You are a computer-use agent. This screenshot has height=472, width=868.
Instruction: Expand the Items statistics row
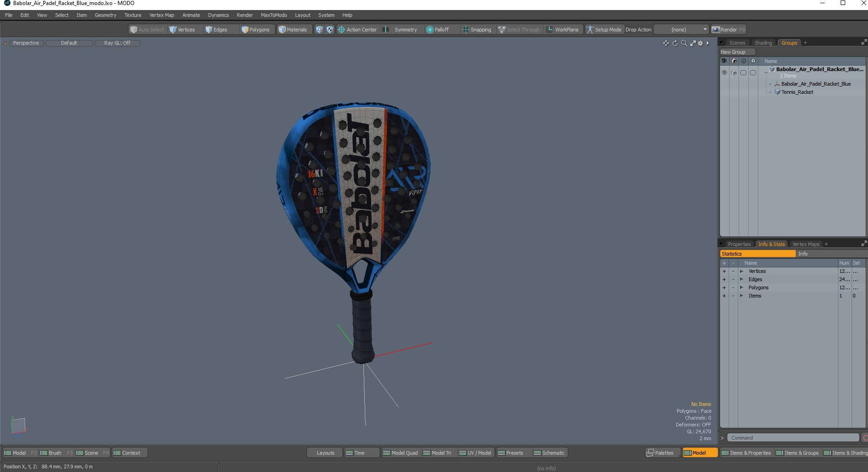pos(741,296)
